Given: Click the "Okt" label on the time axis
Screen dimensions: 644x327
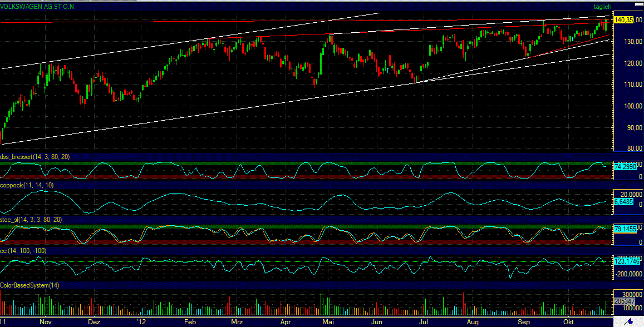Looking at the screenshot, I should coord(568,322).
